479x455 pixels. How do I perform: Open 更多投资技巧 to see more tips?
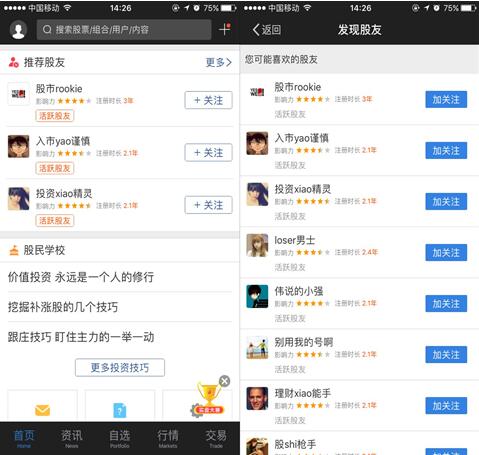120,368
